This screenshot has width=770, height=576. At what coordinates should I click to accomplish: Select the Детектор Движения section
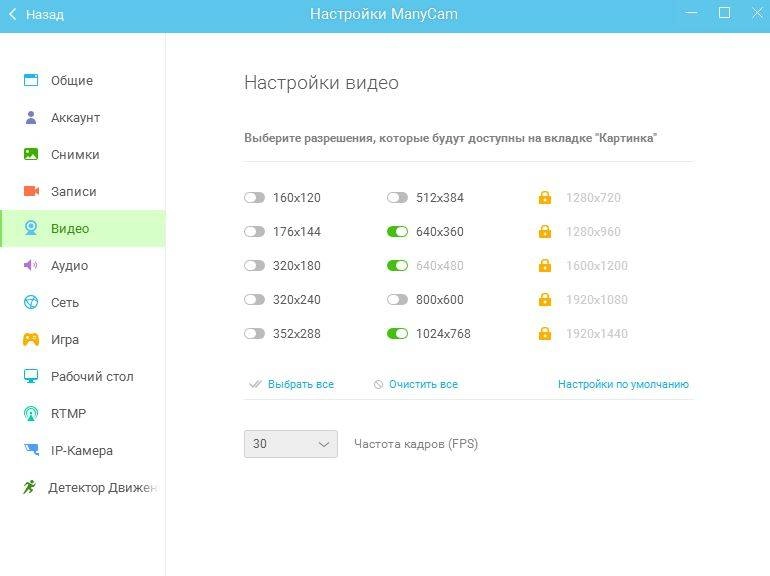tap(82, 488)
